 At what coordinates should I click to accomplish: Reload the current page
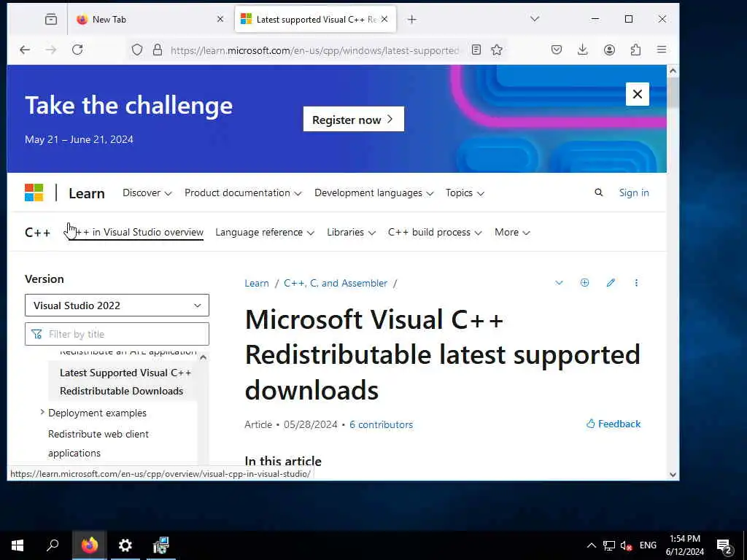77,50
